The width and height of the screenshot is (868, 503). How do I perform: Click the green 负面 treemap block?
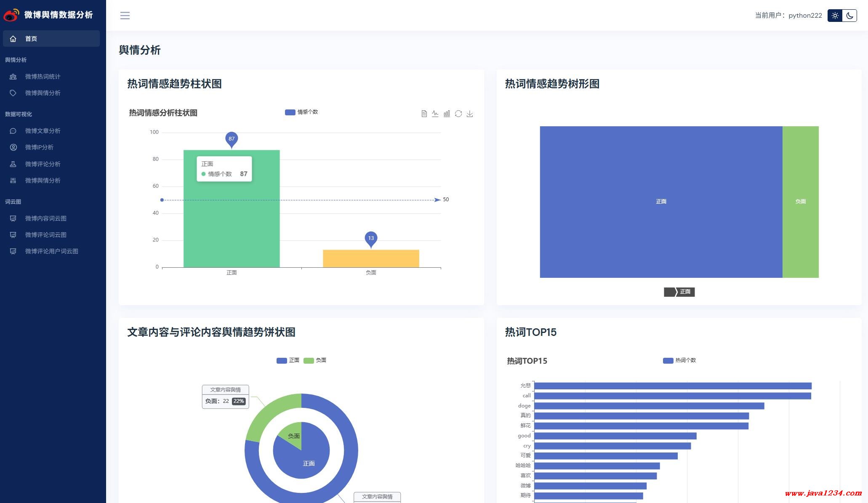pyautogui.click(x=800, y=202)
